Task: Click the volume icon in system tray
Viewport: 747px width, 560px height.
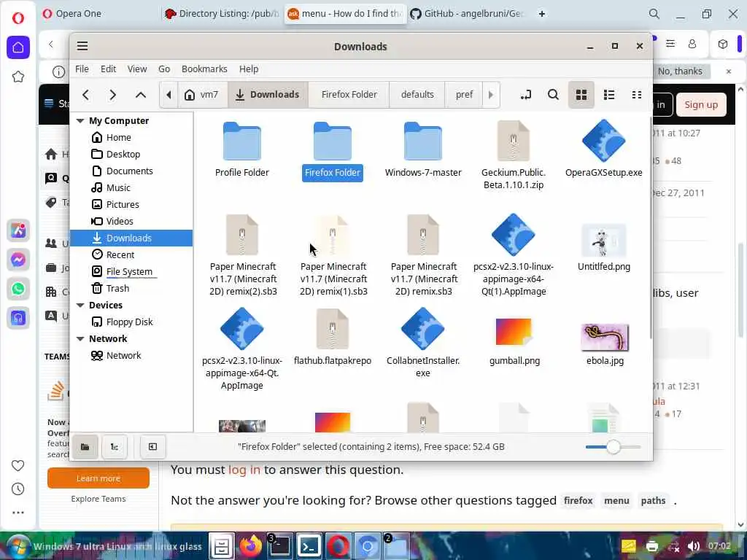Action: point(693,546)
